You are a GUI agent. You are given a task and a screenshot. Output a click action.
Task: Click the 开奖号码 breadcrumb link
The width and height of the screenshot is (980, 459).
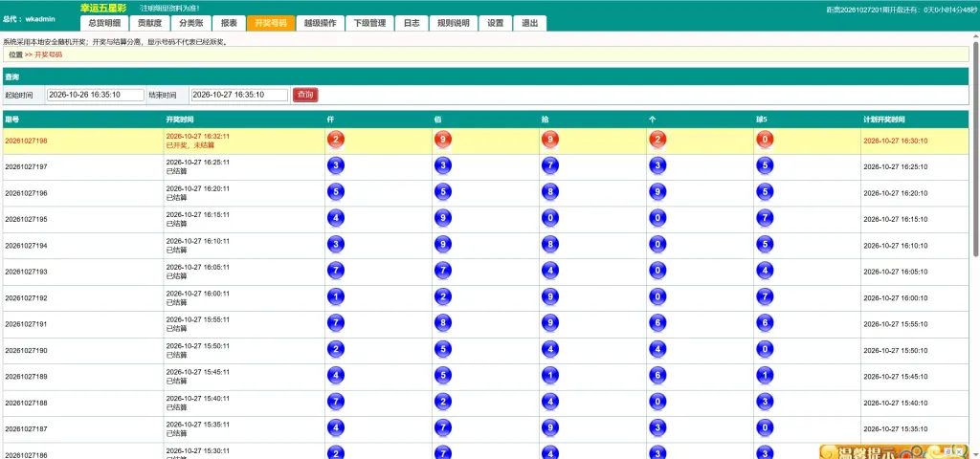48,55
